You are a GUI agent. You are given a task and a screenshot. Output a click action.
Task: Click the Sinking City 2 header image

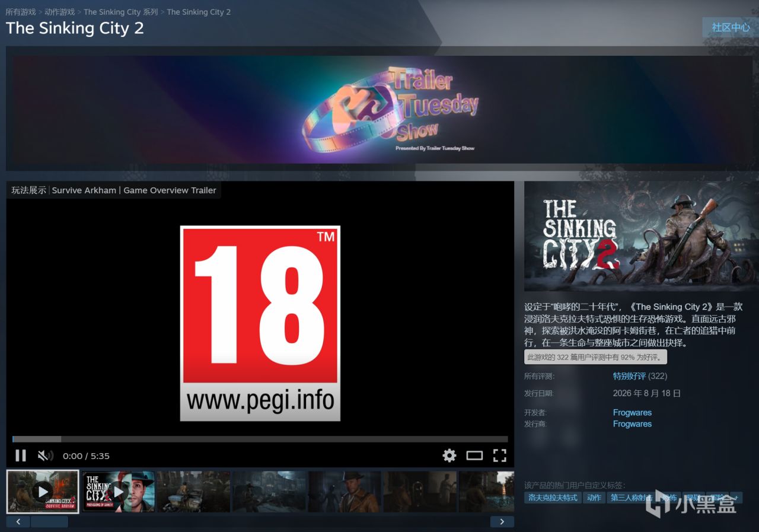(641, 236)
